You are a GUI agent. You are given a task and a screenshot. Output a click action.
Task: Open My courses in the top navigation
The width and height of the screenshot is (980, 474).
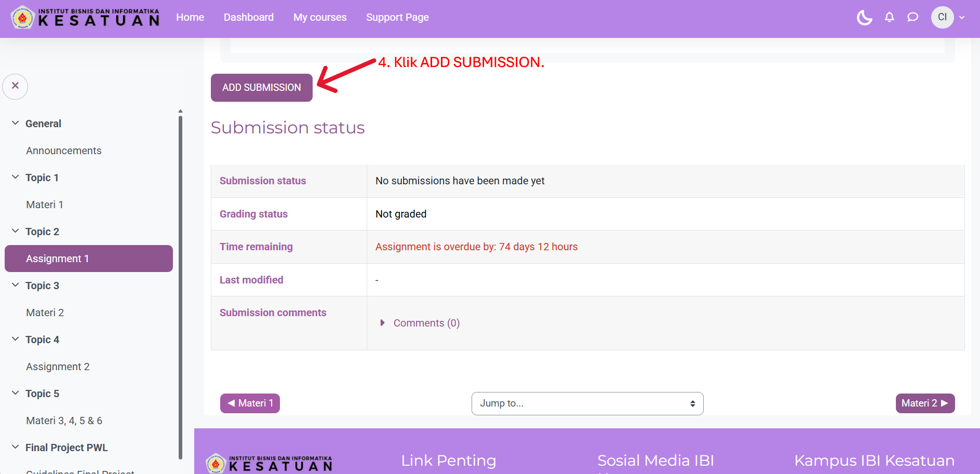(x=319, y=18)
